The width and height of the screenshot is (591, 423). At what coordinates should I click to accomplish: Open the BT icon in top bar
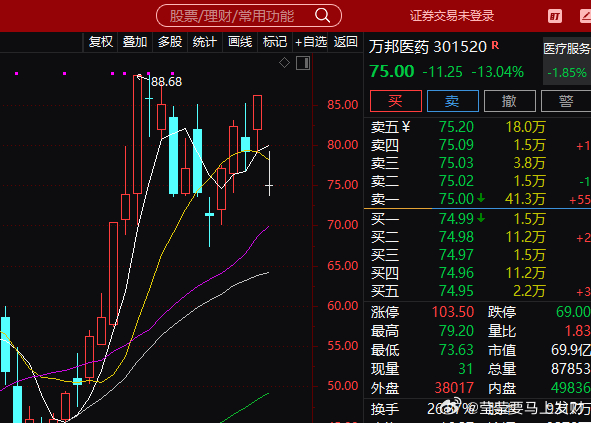coord(555,16)
